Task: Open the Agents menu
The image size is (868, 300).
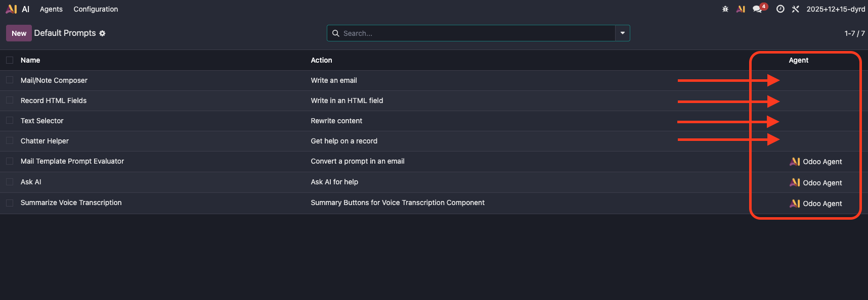Action: (51, 9)
